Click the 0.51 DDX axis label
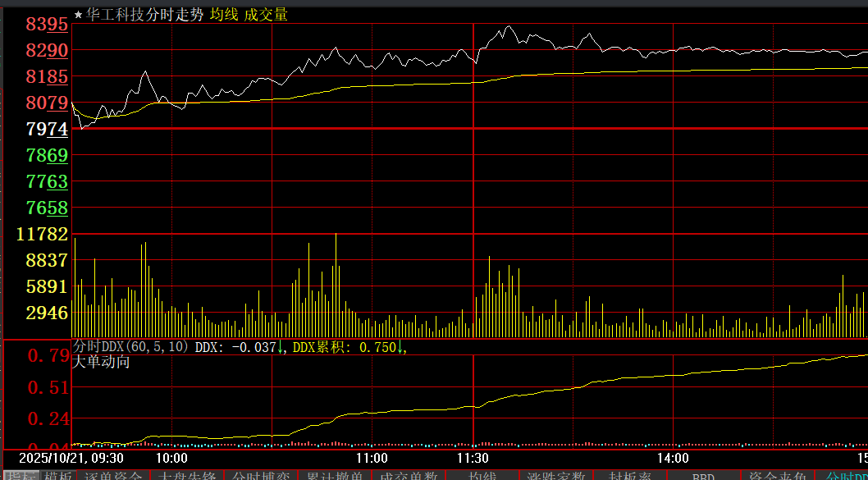Image resolution: width=868 pixels, height=480 pixels. pos(48,387)
